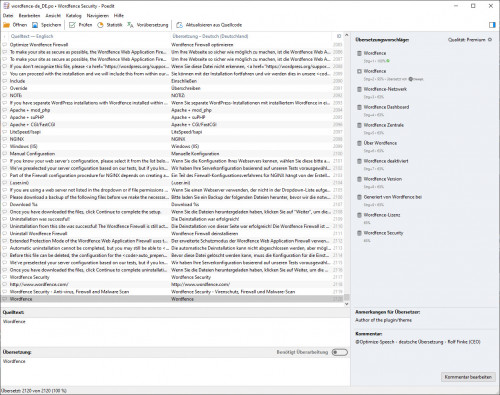The image size is (500, 395).
Task: Click into the Übersetzung text field
Action: [x=175, y=371]
